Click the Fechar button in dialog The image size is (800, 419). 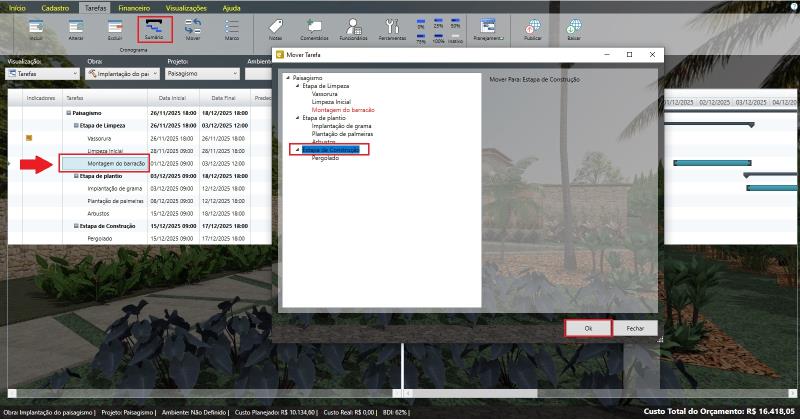pyautogui.click(x=635, y=327)
